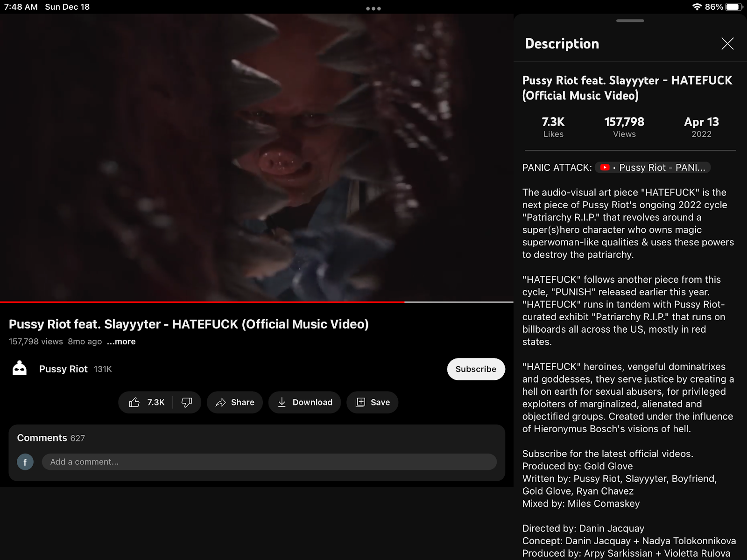
Task: Tap the video player frame
Action: pos(257,157)
